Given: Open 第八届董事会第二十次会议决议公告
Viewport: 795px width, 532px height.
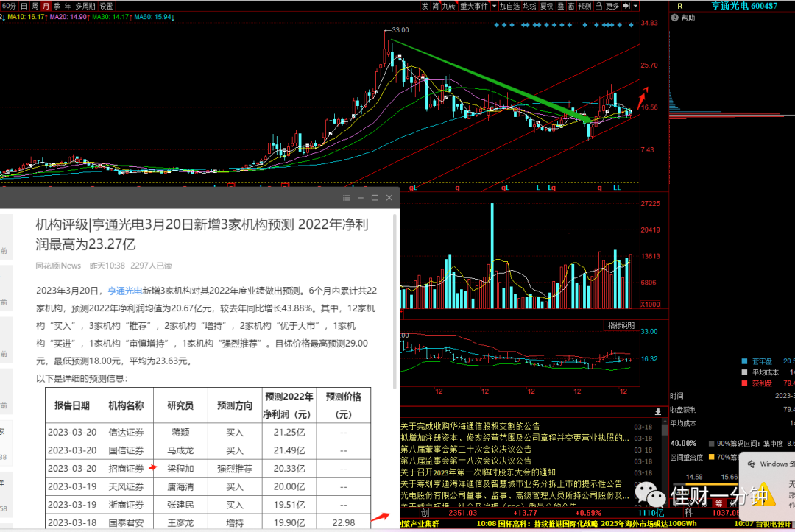Looking at the screenshot, I should tap(466, 450).
